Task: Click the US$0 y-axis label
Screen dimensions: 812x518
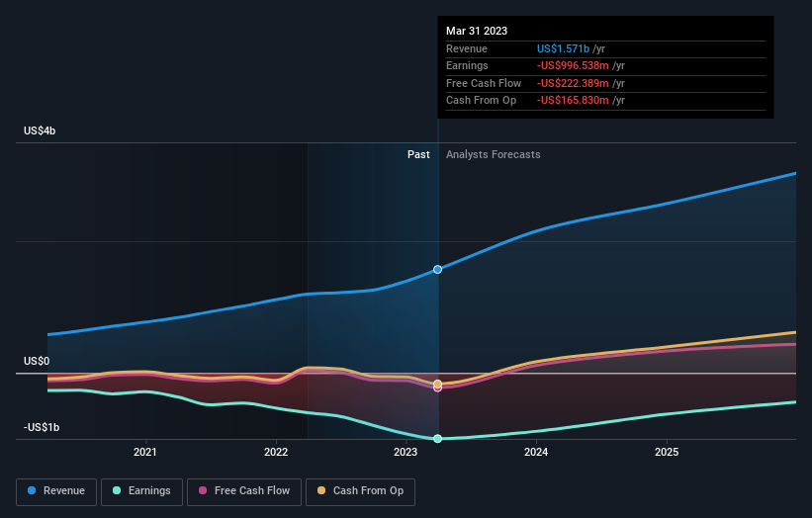Action: (x=38, y=362)
